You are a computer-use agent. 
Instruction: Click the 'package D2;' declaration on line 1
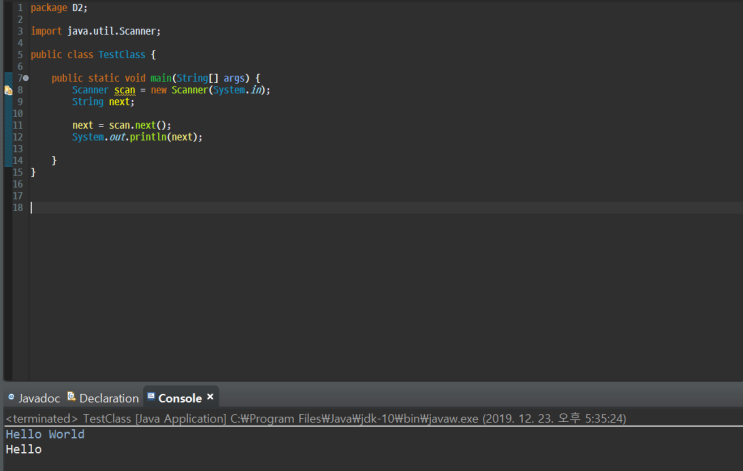58,8
